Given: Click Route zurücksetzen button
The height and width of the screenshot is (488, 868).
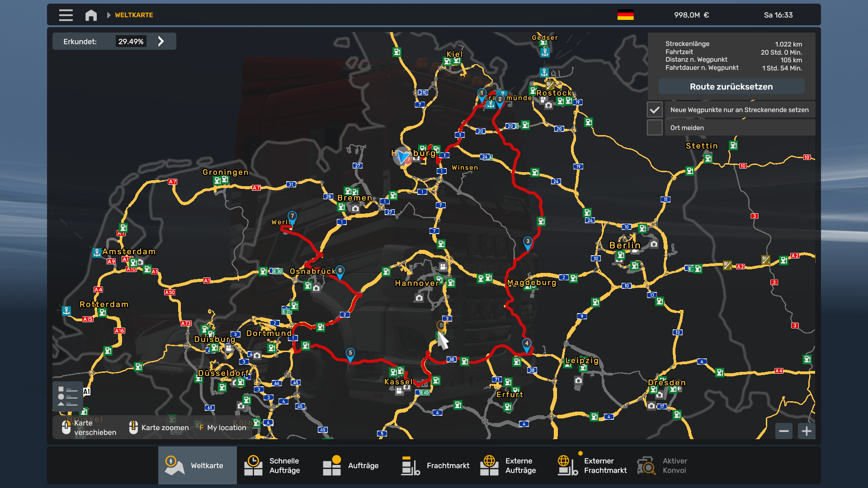Looking at the screenshot, I should pos(731,87).
